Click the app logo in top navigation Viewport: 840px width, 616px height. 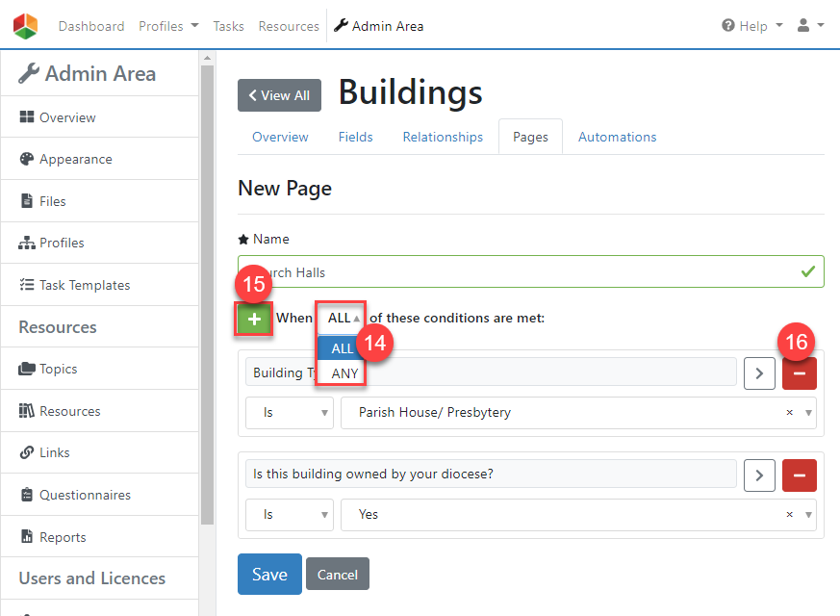click(x=26, y=26)
